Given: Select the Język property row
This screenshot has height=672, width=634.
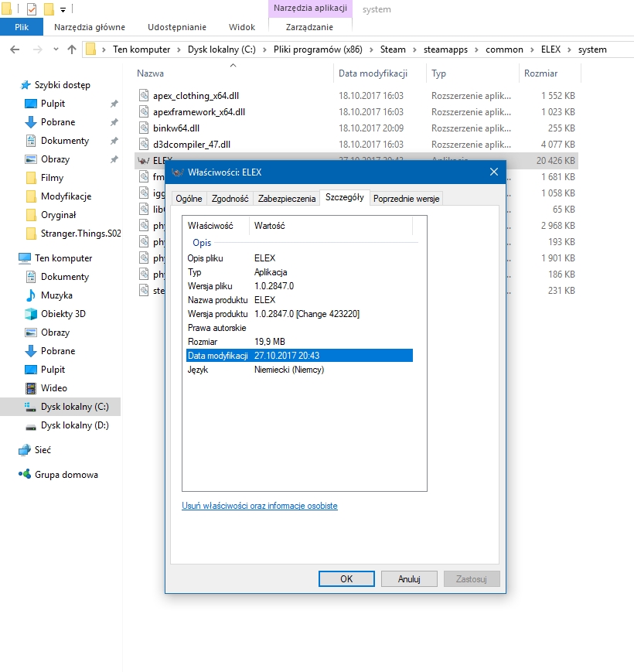Looking at the screenshot, I should (299, 370).
